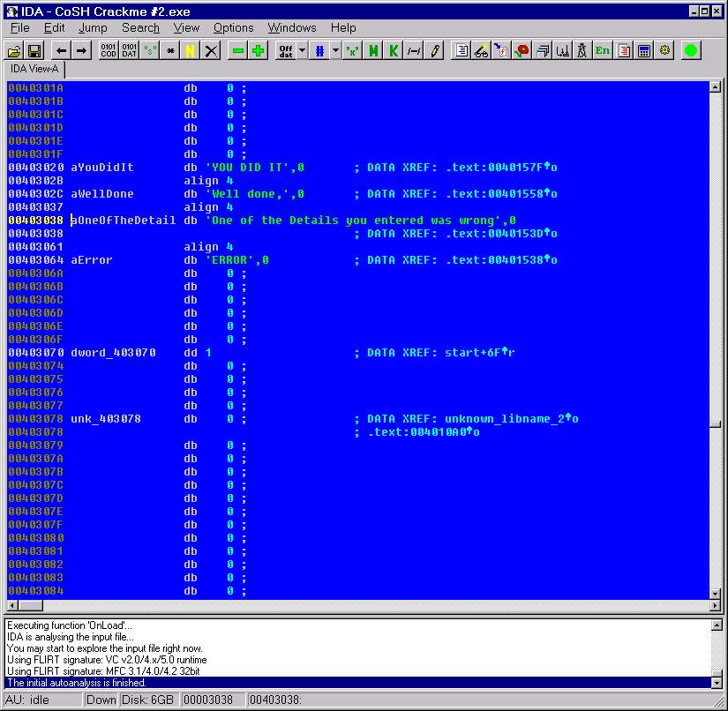Click the green plus unhide icon

tap(258, 51)
